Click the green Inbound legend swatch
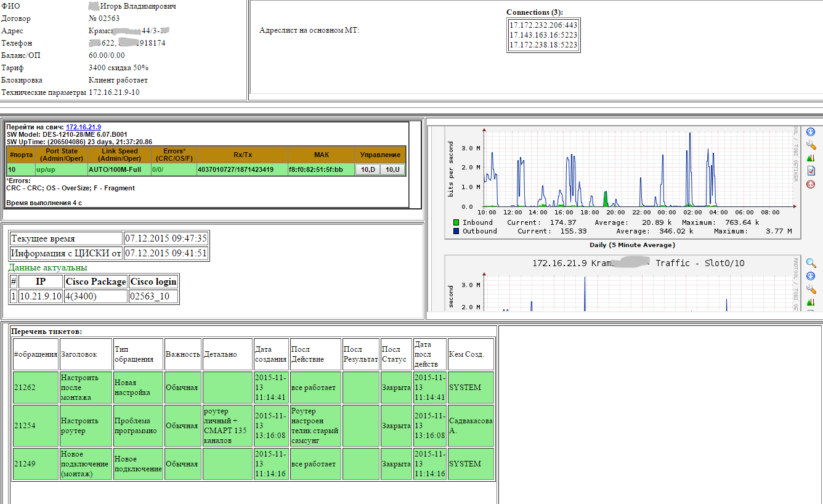This screenshot has height=504, width=823. (456, 222)
